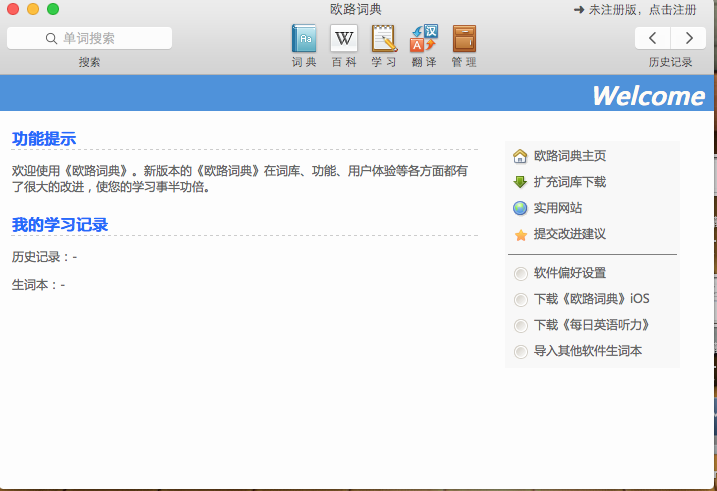Click 未注册版，点击注册 registration link
The width and height of the screenshot is (717, 491).
pyautogui.click(x=642, y=10)
